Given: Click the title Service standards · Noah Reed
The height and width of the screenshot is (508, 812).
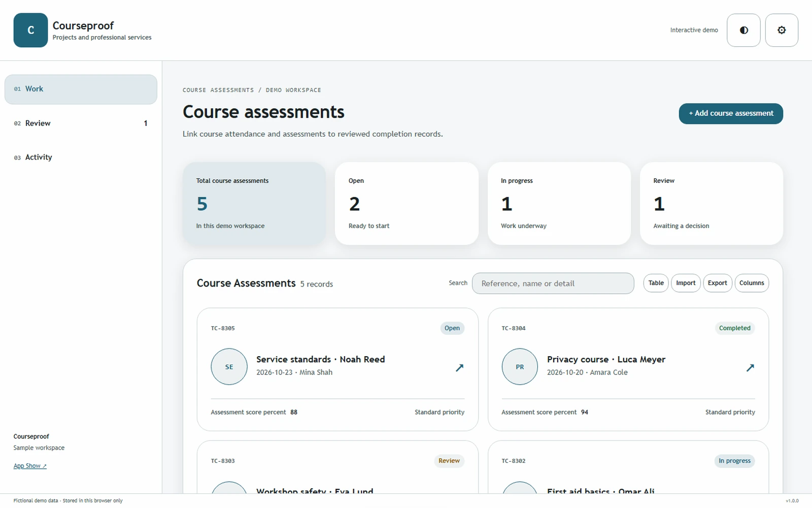Looking at the screenshot, I should pos(321,359).
